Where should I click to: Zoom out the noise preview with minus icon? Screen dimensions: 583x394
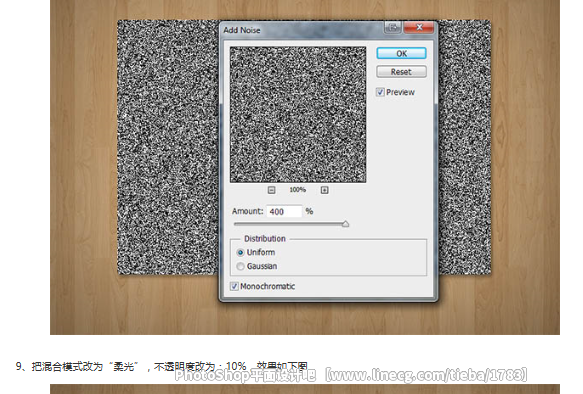click(271, 190)
